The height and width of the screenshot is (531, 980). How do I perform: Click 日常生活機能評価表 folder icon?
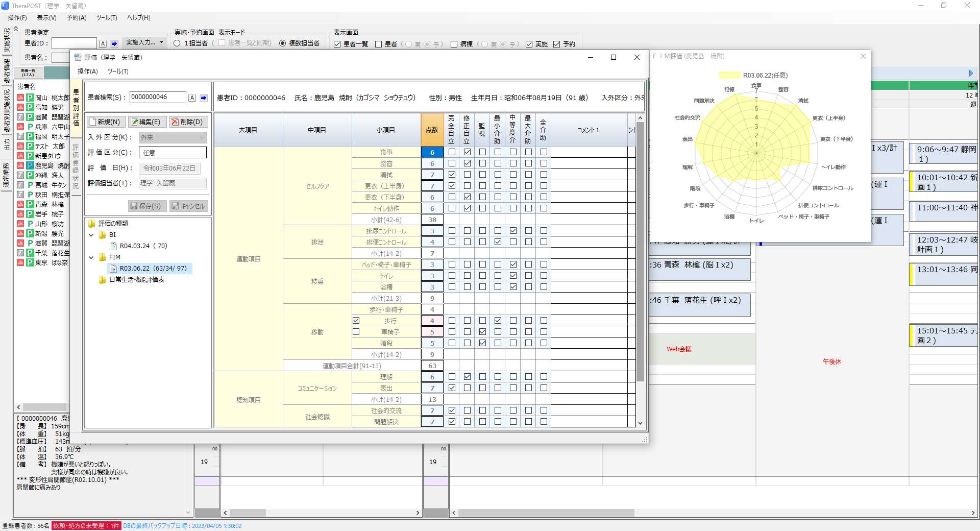pyautogui.click(x=103, y=280)
